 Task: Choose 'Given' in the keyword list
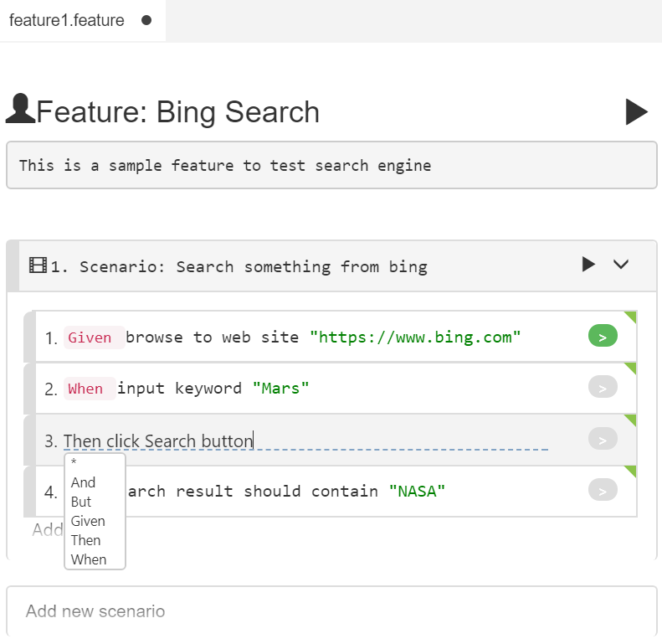pos(88,521)
